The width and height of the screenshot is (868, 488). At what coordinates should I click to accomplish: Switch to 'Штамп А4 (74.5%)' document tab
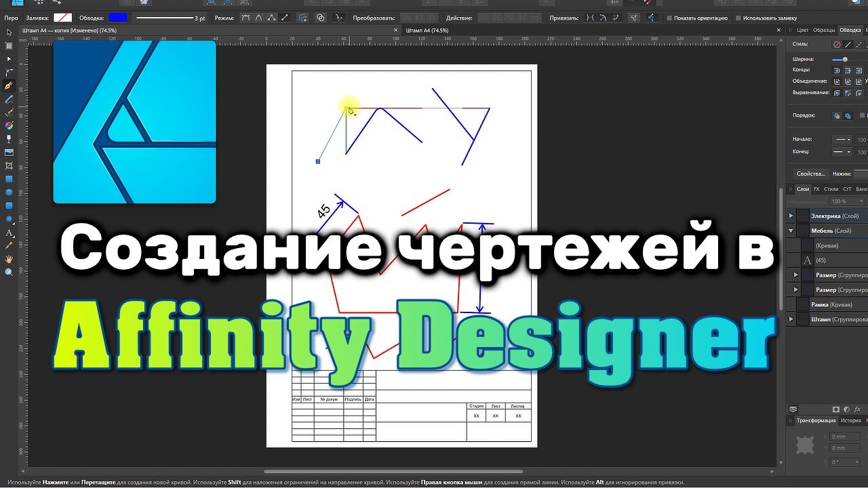(x=427, y=30)
